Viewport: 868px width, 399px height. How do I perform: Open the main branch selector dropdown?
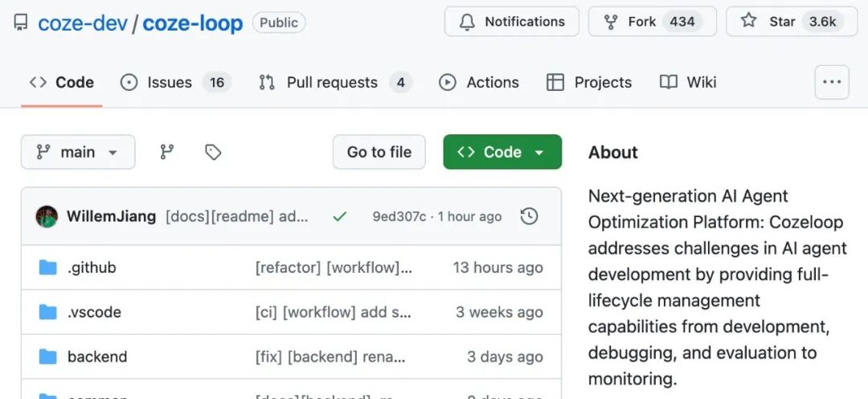78,152
